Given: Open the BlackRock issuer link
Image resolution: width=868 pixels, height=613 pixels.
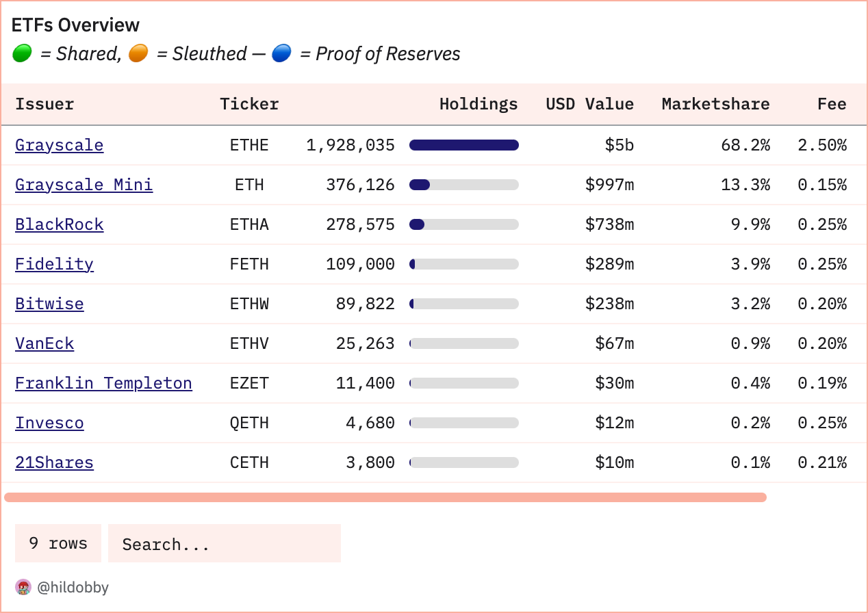Looking at the screenshot, I should click(x=60, y=224).
